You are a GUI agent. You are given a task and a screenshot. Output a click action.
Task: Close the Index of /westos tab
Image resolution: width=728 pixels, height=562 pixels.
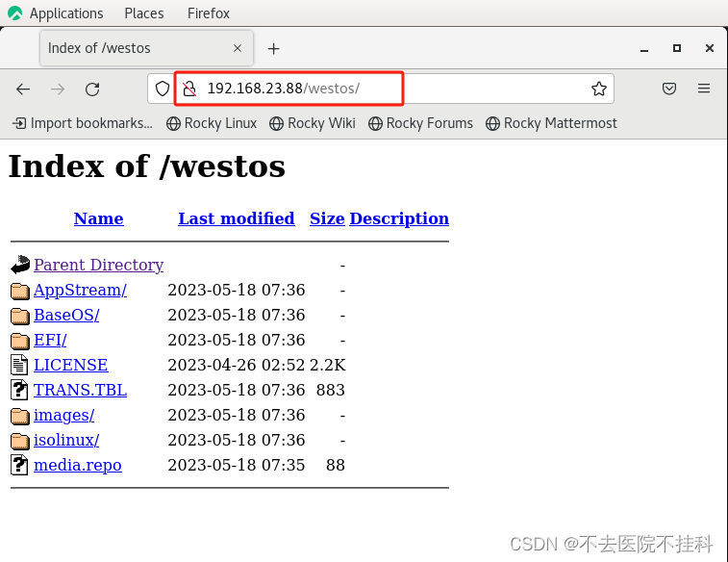tap(238, 48)
